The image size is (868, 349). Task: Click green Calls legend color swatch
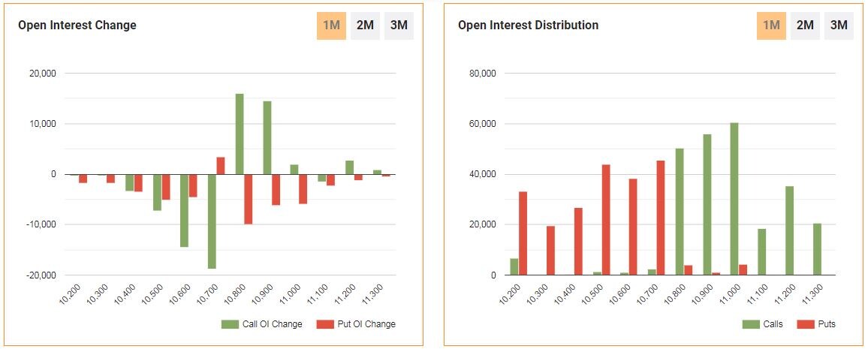[751, 324]
